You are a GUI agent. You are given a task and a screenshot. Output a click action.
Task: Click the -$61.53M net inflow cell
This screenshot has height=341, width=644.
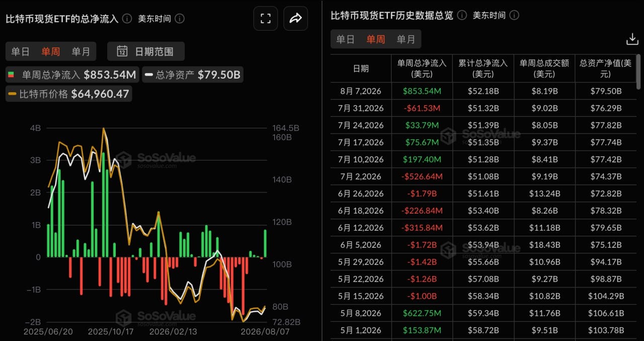(x=422, y=108)
